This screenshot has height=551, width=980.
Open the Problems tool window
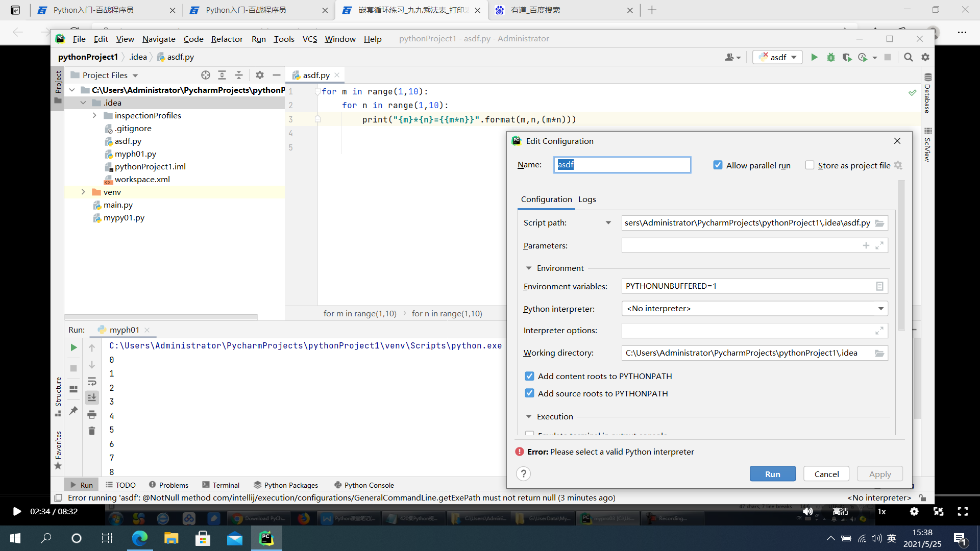[x=168, y=485]
